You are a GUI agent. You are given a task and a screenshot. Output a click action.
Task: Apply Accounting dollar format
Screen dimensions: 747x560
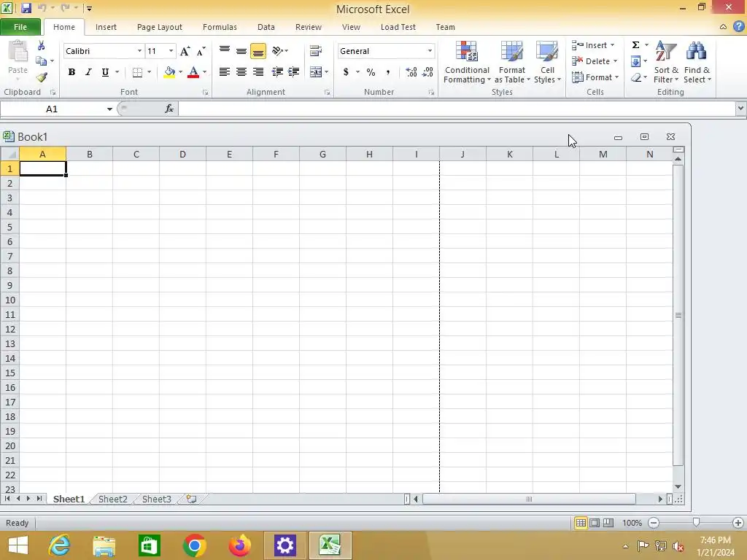click(x=346, y=72)
